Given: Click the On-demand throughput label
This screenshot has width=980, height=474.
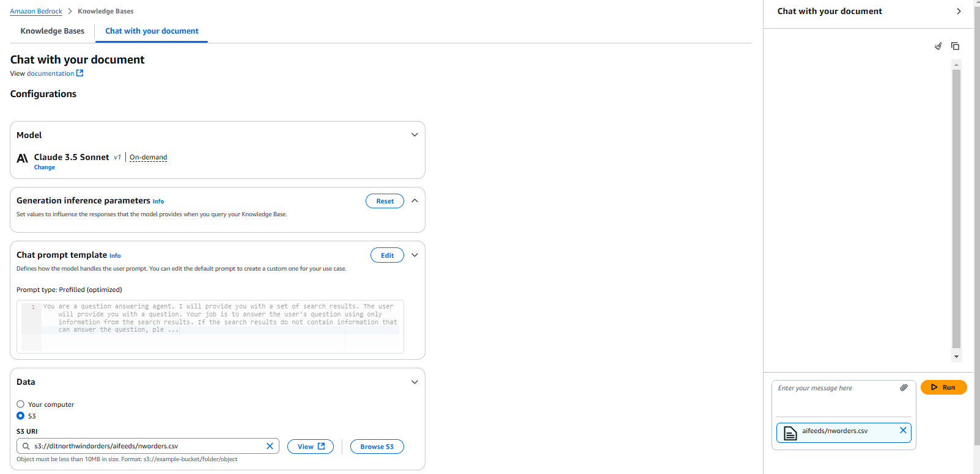Looking at the screenshot, I should pos(148,158).
